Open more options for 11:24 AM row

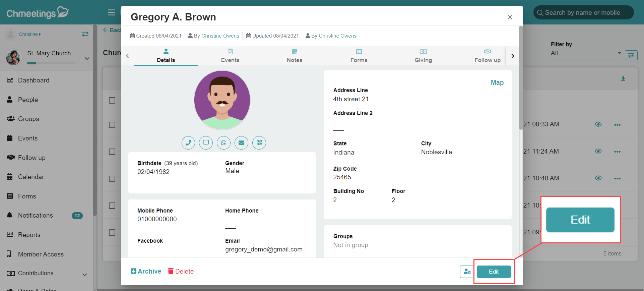(x=618, y=152)
